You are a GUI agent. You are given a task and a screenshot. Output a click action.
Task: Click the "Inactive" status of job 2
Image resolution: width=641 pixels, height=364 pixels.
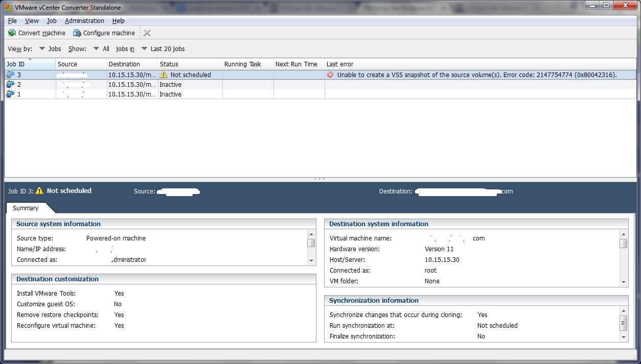click(x=170, y=84)
